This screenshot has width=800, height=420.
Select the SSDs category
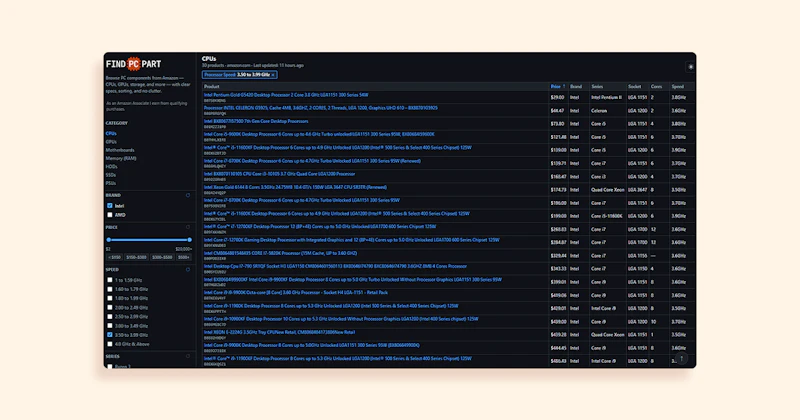pos(111,175)
